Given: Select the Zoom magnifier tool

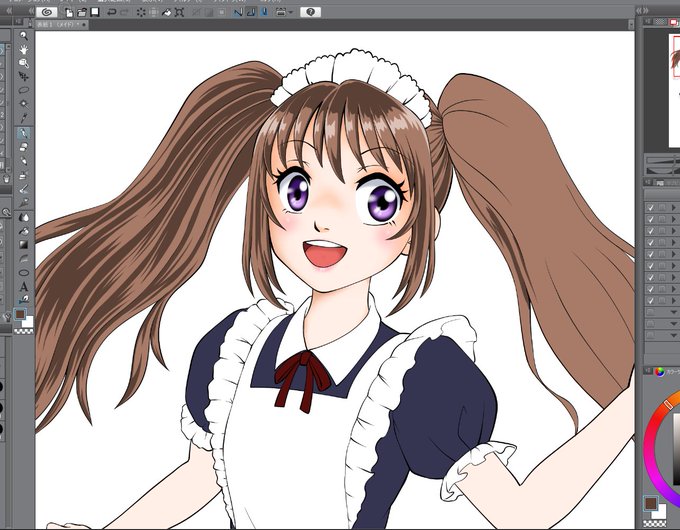Looking at the screenshot, I should (23, 36).
